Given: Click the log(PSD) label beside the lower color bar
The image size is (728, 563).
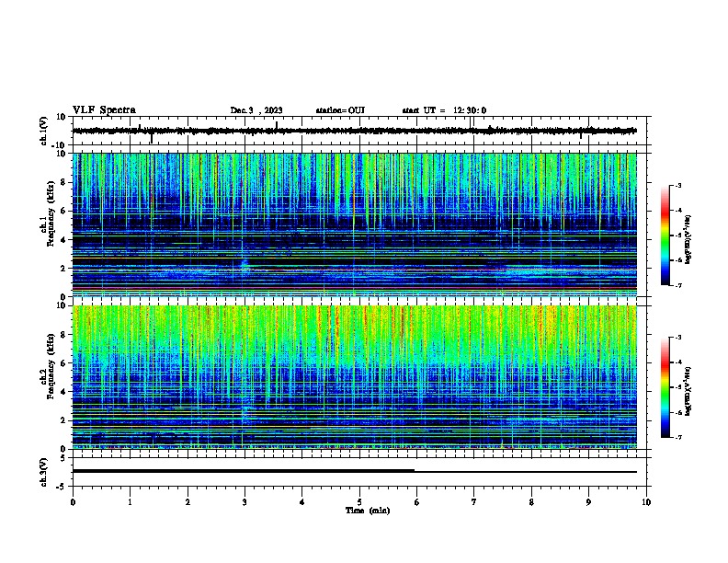Looking at the screenshot, I should tap(688, 391).
